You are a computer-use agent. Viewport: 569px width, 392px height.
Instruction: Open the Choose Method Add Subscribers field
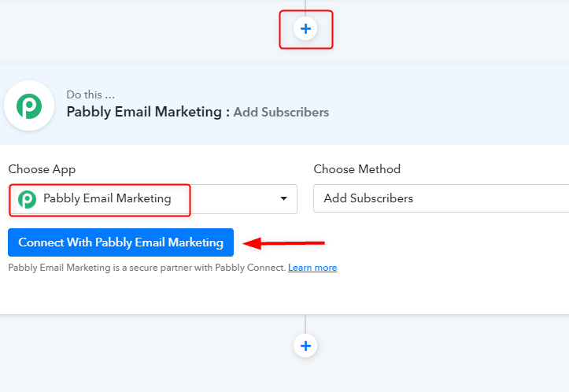click(441, 198)
